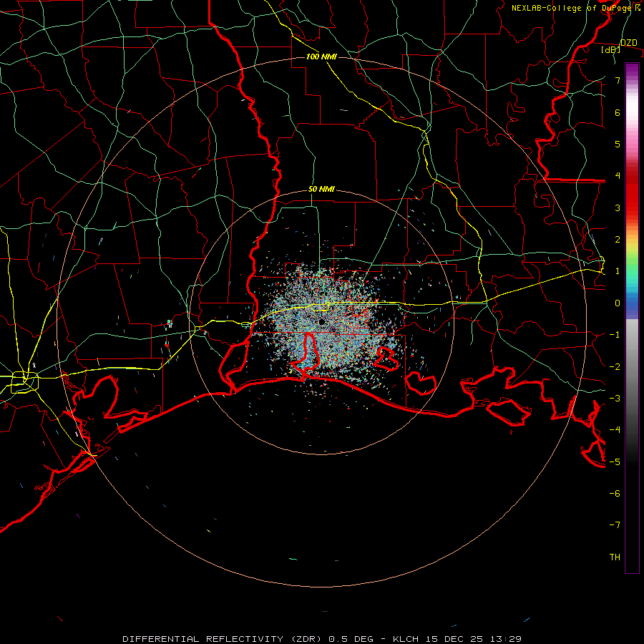The height and width of the screenshot is (644, 644).
Task: Click the 50 NMI range ring label
Action: [321, 190]
